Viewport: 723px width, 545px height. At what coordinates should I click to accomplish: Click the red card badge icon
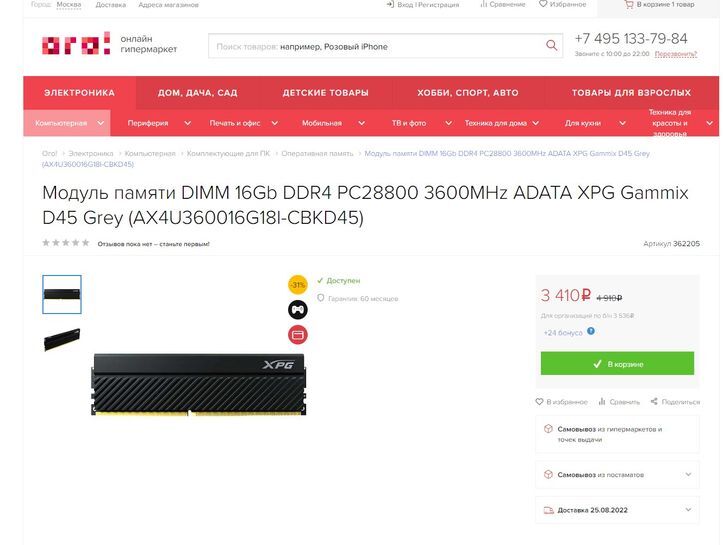click(x=298, y=335)
